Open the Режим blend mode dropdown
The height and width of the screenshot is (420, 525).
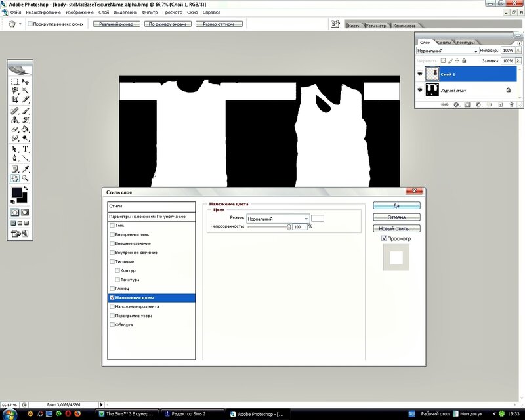[x=277, y=219]
